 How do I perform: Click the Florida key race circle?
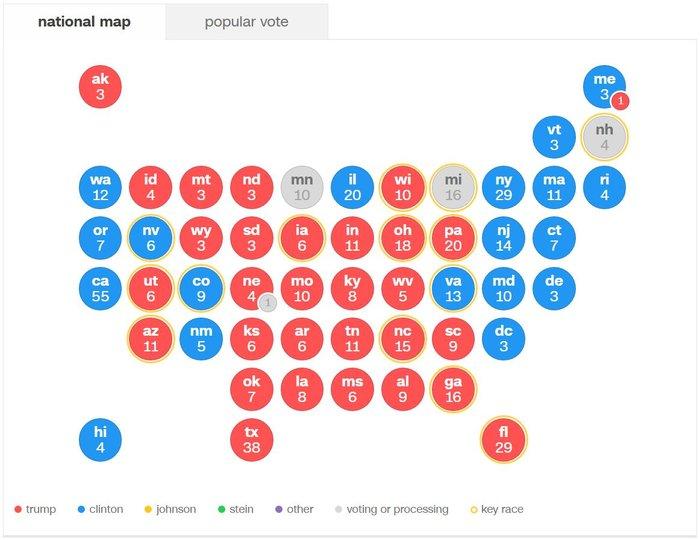[503, 440]
